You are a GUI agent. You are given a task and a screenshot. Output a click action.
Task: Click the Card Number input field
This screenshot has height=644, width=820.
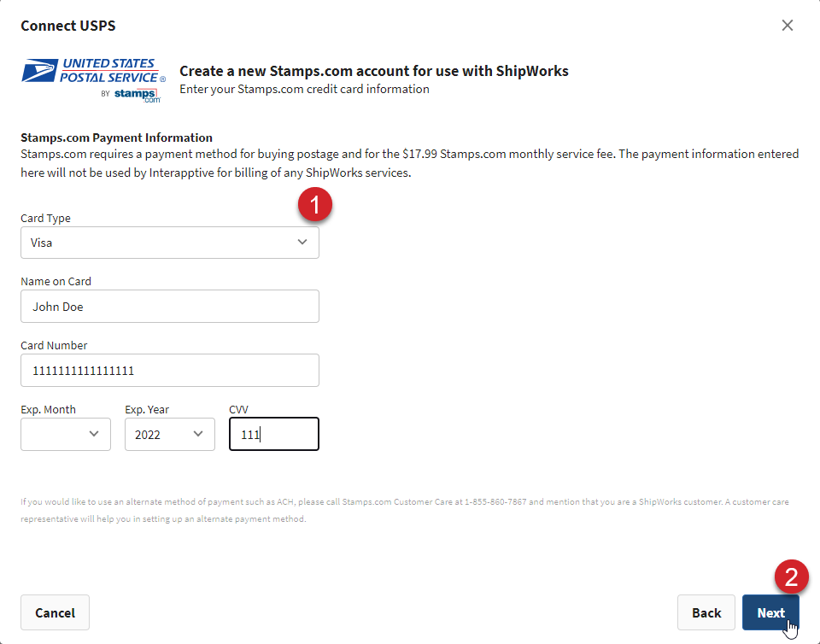click(170, 371)
